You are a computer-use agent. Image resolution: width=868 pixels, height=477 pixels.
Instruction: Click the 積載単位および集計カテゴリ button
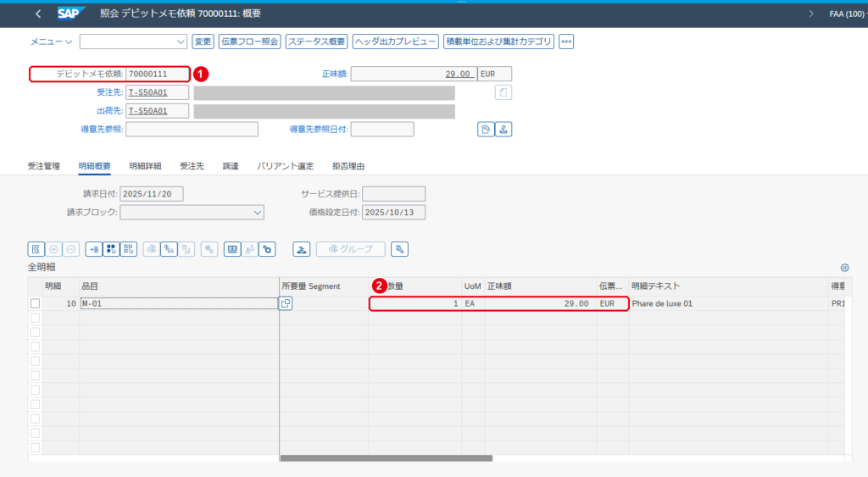[498, 42]
